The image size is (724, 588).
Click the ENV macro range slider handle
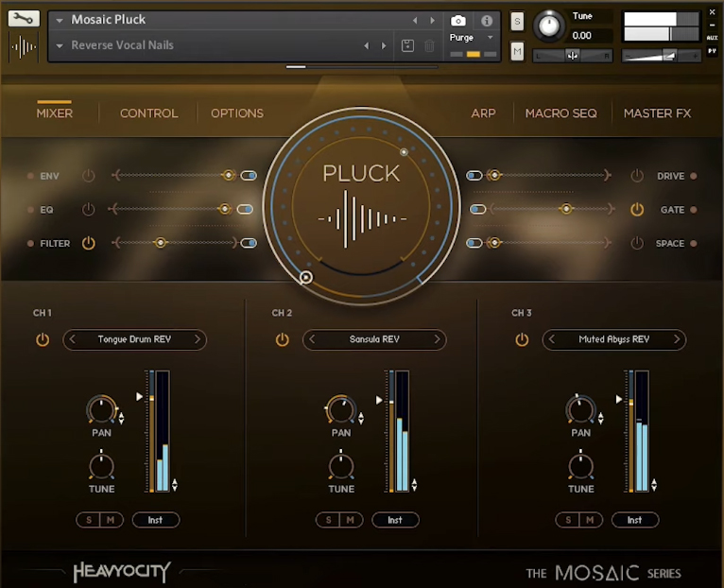pyautogui.click(x=229, y=175)
